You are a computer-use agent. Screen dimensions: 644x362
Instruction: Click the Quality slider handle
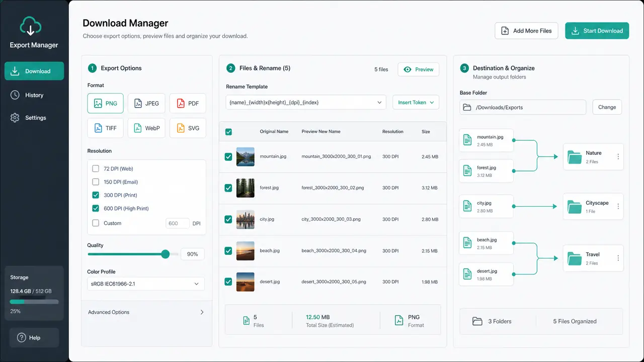pyautogui.click(x=166, y=254)
